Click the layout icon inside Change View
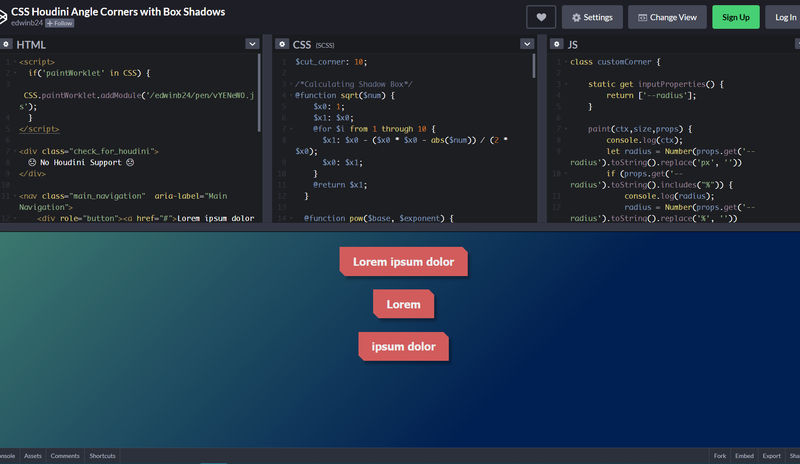Image resolution: width=800 pixels, height=464 pixels. (642, 17)
